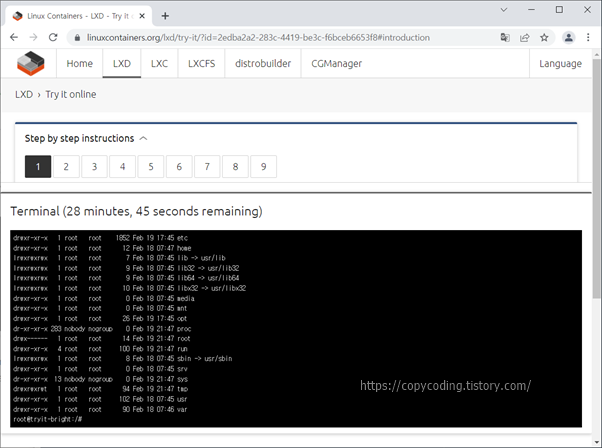This screenshot has width=602, height=448.
Task: Go to instruction step 8
Action: 235,167
